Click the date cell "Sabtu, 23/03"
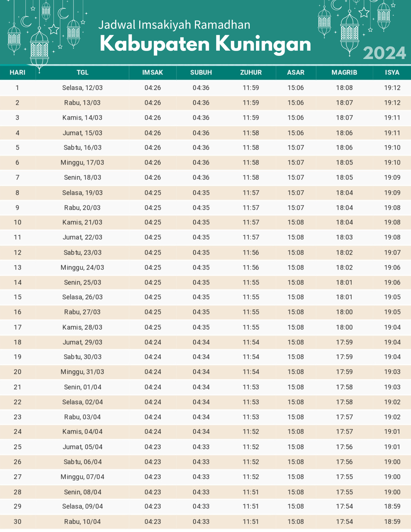 83,252
